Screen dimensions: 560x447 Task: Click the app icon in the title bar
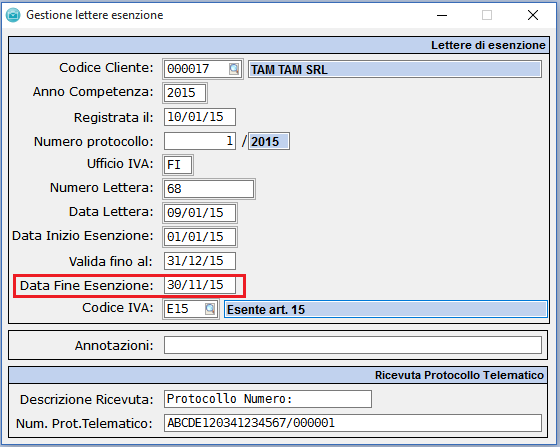[x=13, y=15]
